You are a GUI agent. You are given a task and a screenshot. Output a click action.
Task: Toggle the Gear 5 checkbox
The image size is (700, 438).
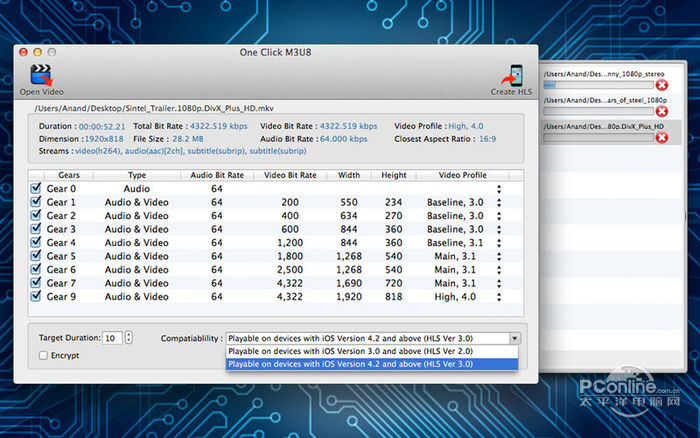pyautogui.click(x=36, y=256)
